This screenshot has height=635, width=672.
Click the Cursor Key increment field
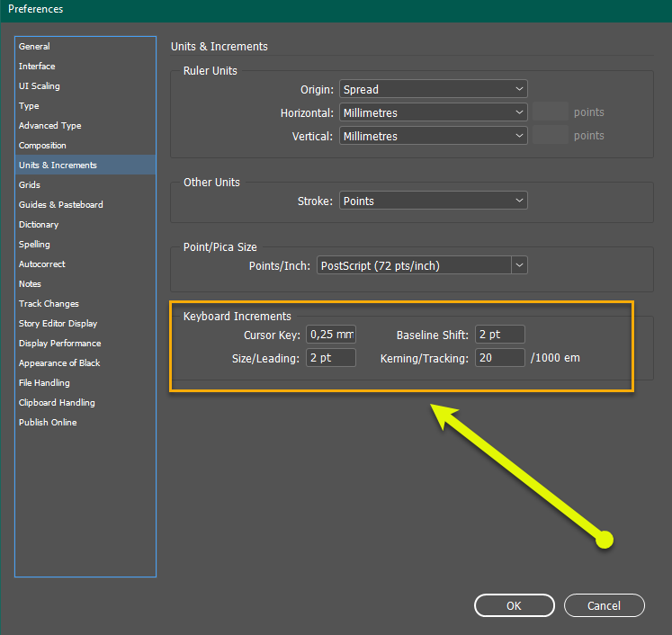point(331,335)
